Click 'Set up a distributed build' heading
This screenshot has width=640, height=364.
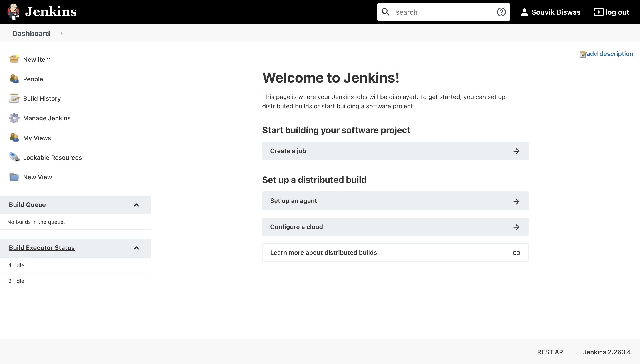314,180
